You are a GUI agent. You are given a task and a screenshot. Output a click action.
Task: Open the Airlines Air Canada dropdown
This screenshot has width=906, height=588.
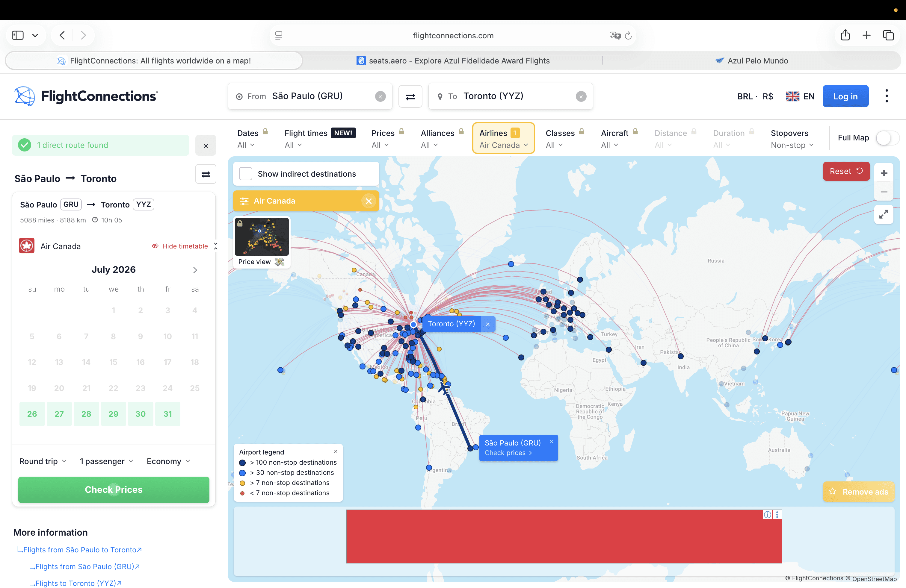(503, 138)
